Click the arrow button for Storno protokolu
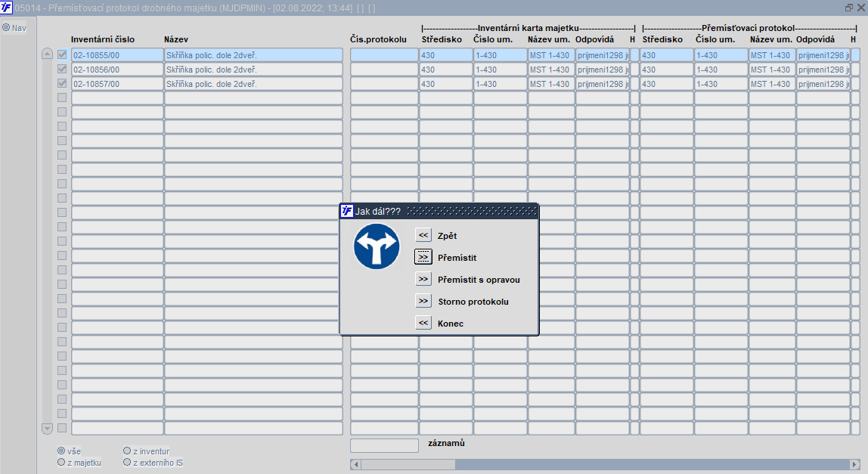The height and width of the screenshot is (474, 868). click(423, 302)
